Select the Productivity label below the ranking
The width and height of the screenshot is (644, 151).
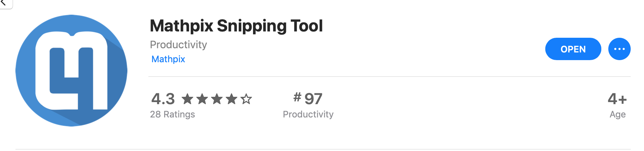(308, 114)
